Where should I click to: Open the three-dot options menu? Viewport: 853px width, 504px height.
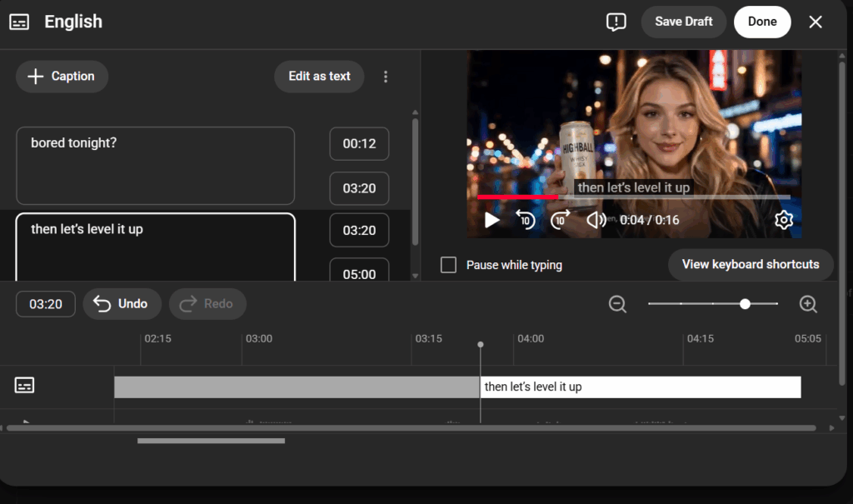[x=385, y=77]
